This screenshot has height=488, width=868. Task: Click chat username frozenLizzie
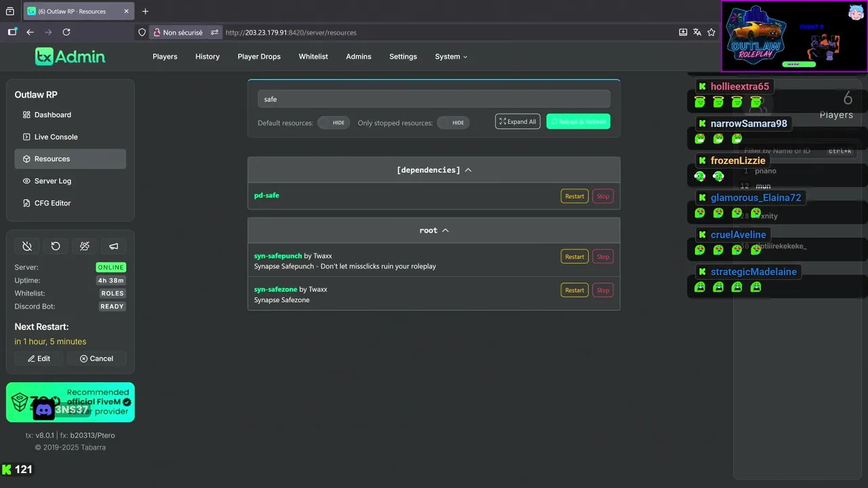click(738, 161)
